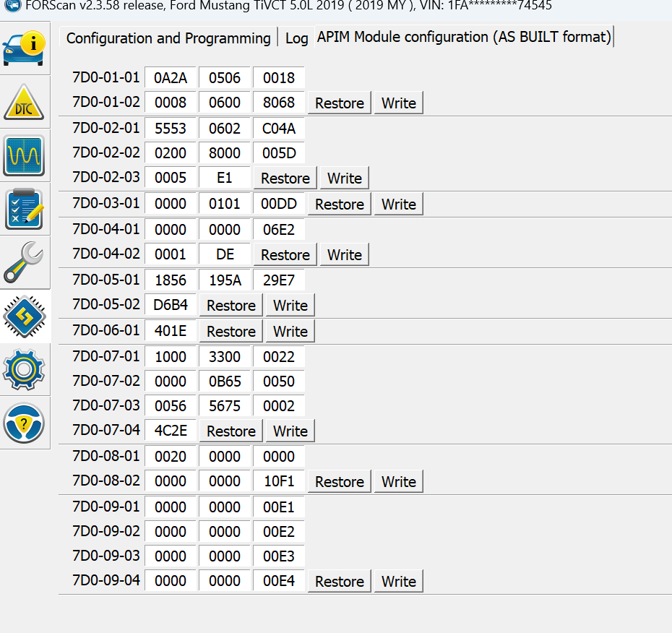Image resolution: width=672 pixels, height=633 pixels.
Task: Open the Help steering wheel section
Action: click(x=24, y=423)
